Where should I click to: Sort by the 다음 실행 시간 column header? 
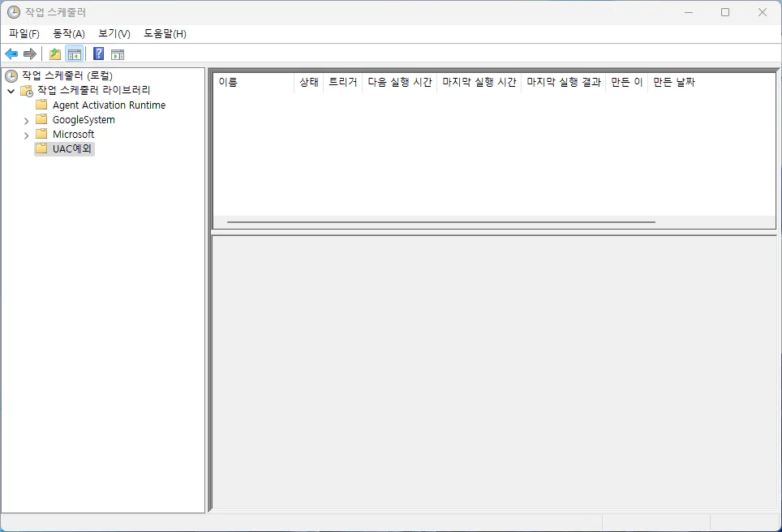[x=399, y=82]
